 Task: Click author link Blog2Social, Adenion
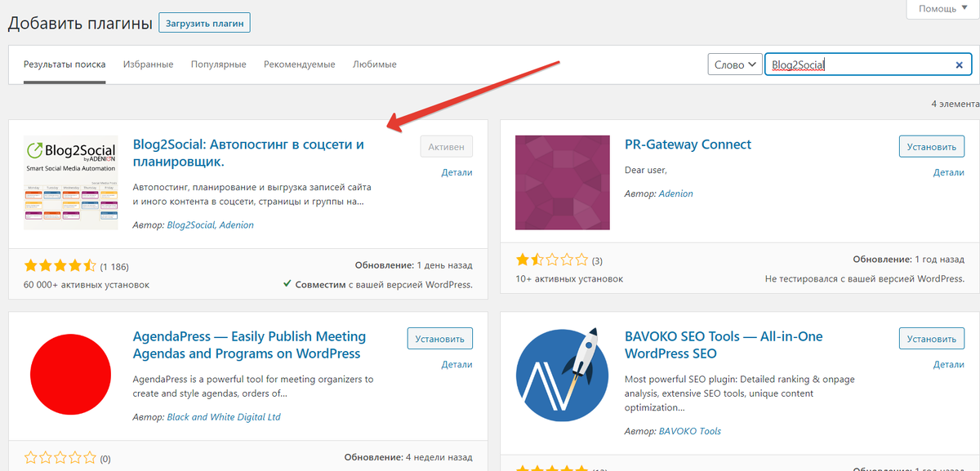point(210,225)
